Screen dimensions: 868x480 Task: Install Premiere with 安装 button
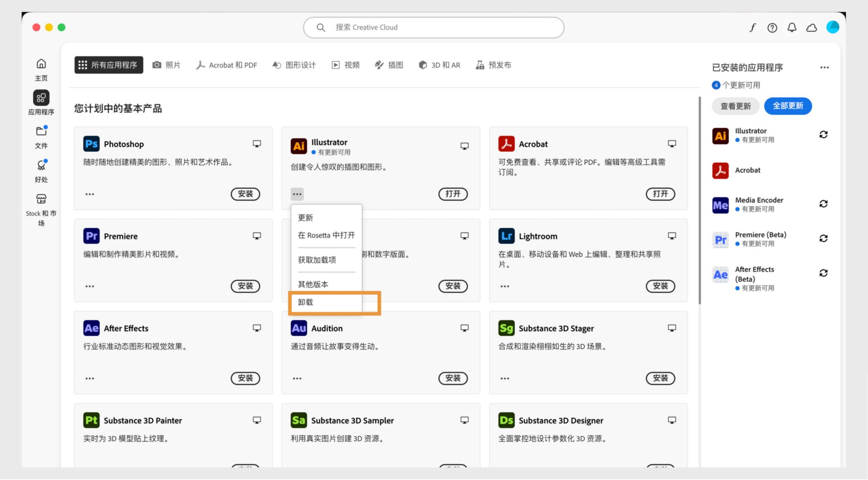[x=245, y=287]
